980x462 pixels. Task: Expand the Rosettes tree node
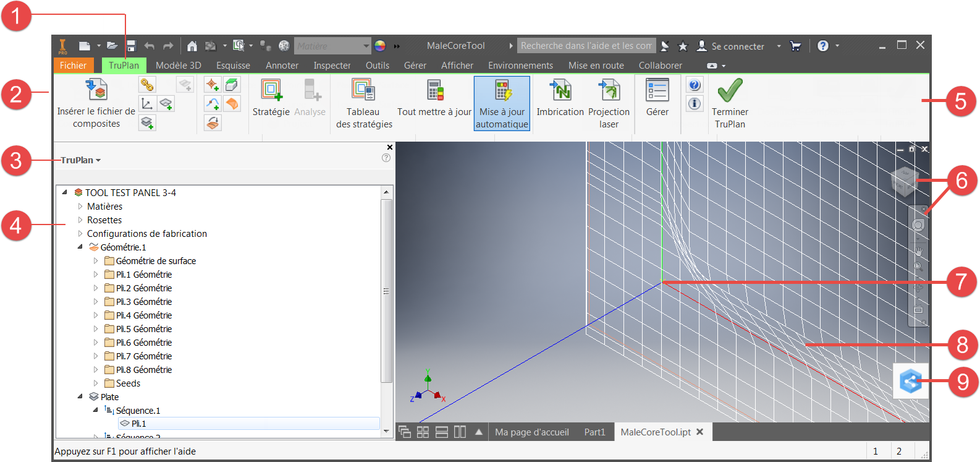coord(80,220)
